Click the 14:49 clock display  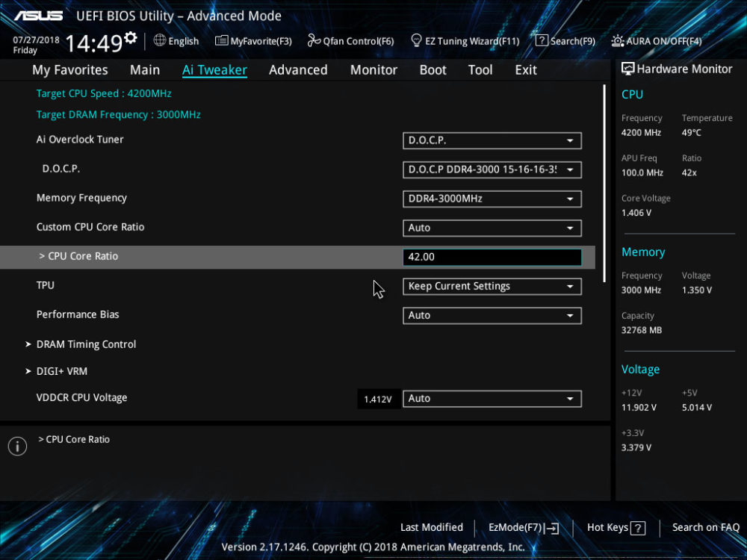coord(94,43)
